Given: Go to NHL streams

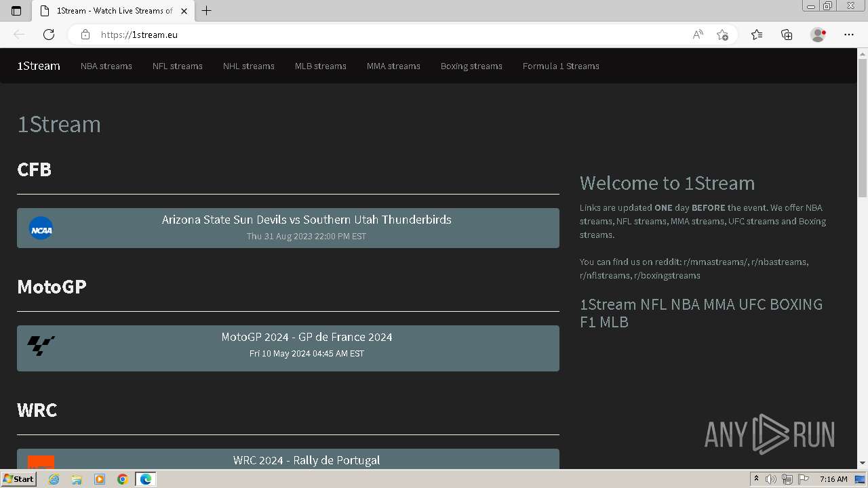Looking at the screenshot, I should click(x=249, y=66).
